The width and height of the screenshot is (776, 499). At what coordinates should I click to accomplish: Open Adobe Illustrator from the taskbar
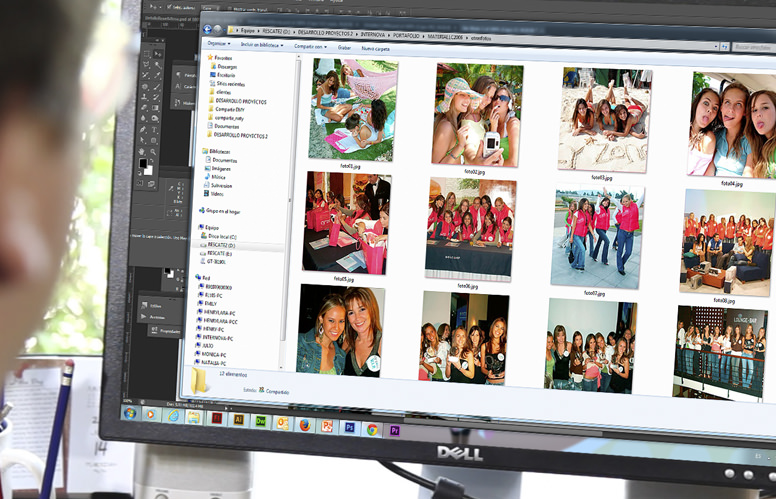[239, 420]
